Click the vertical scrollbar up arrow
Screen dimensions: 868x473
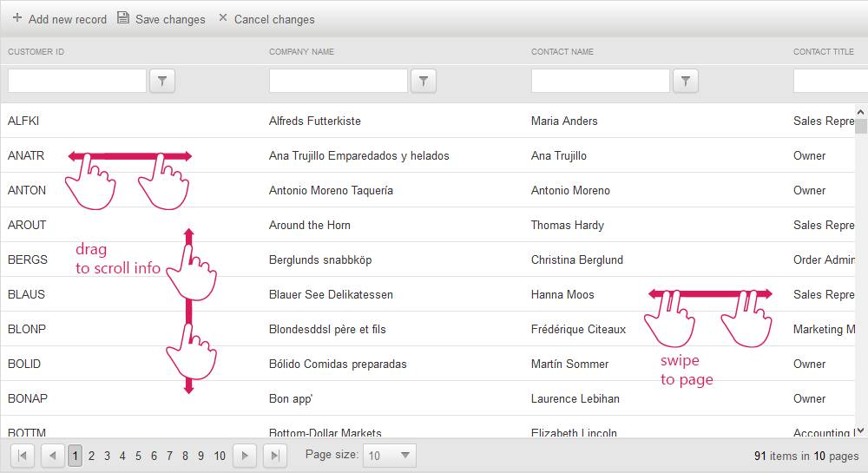point(861,112)
